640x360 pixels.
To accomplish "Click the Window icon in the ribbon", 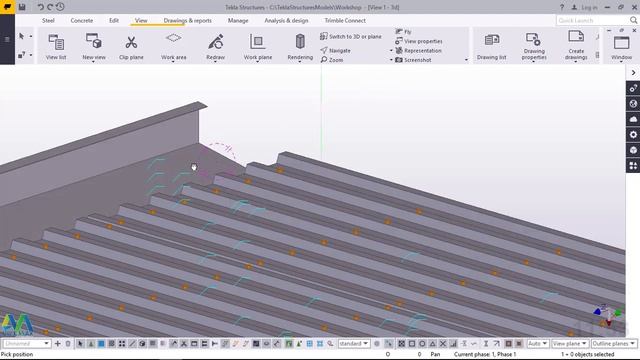I will (621, 42).
